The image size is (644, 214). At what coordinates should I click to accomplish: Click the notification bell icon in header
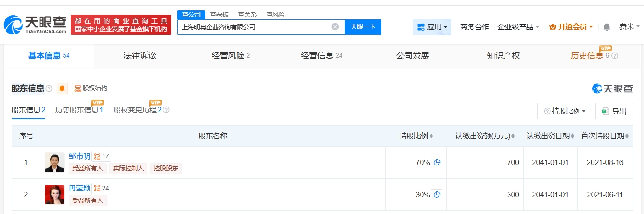607,27
